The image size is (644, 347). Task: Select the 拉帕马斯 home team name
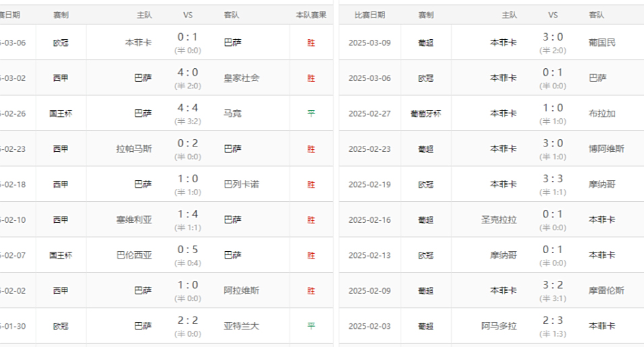point(134,149)
